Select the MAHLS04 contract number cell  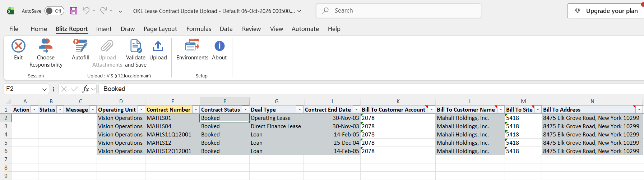(172, 126)
